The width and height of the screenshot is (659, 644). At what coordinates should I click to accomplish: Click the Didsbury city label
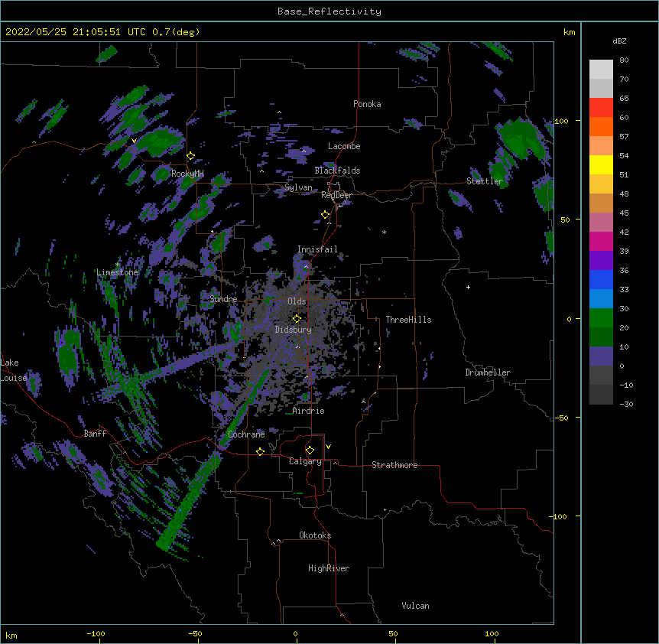(x=294, y=330)
